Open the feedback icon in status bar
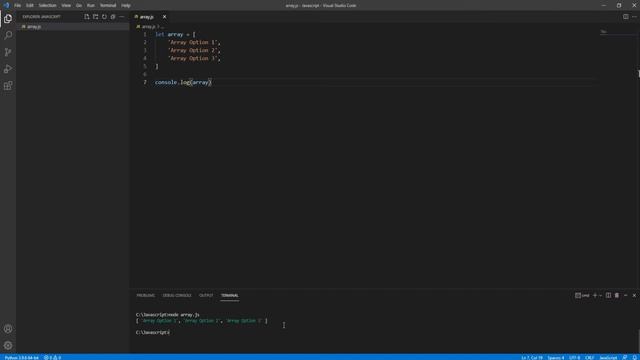Image resolution: width=640 pixels, height=360 pixels. (624, 357)
